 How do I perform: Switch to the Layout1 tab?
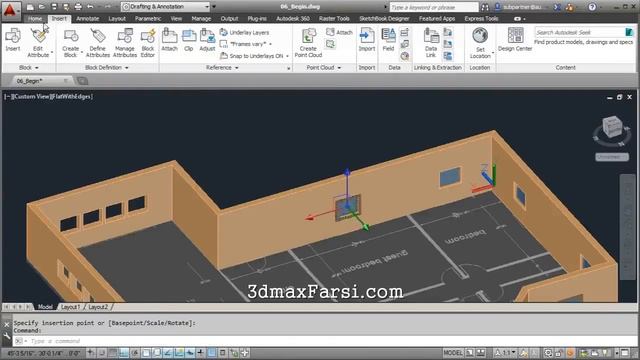[x=71, y=307]
